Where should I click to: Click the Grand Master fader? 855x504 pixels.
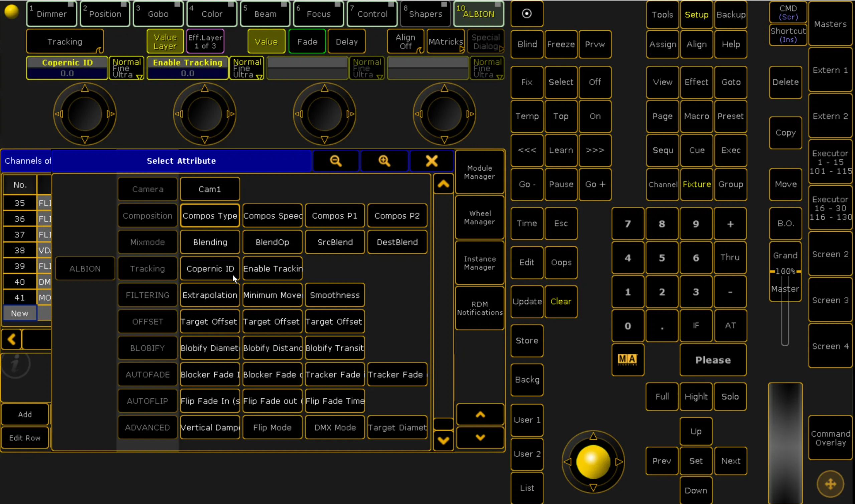tap(785, 271)
